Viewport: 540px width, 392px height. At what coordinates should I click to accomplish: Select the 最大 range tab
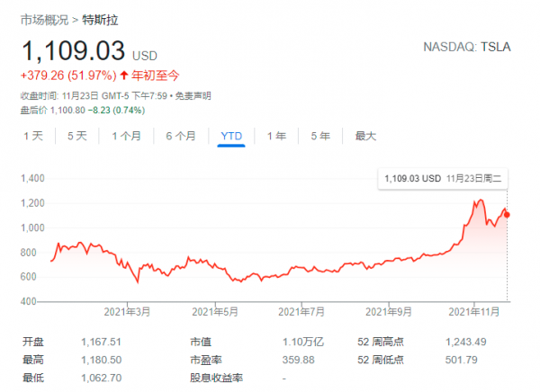[x=365, y=136]
